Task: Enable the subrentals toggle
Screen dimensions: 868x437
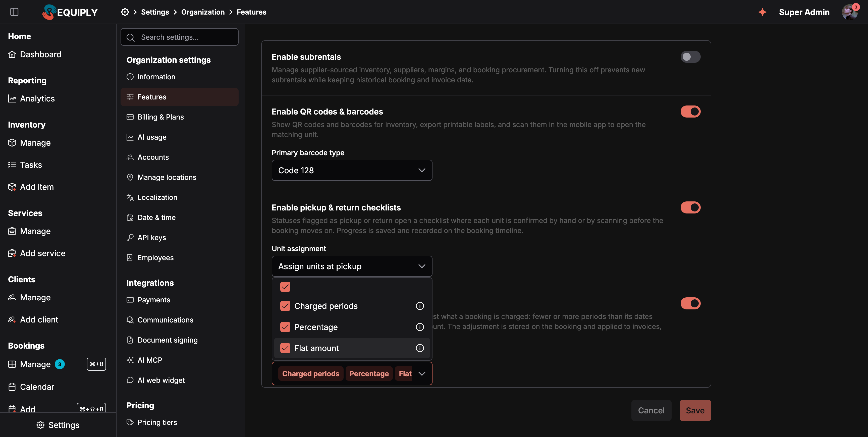Action: coord(690,57)
